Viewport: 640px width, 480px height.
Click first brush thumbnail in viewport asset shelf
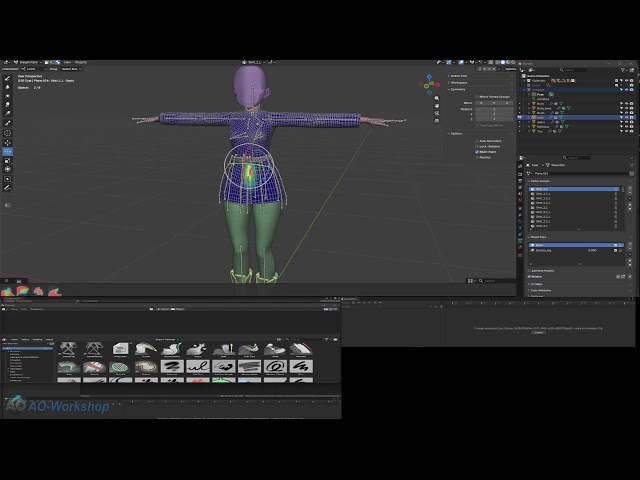(x=7, y=291)
